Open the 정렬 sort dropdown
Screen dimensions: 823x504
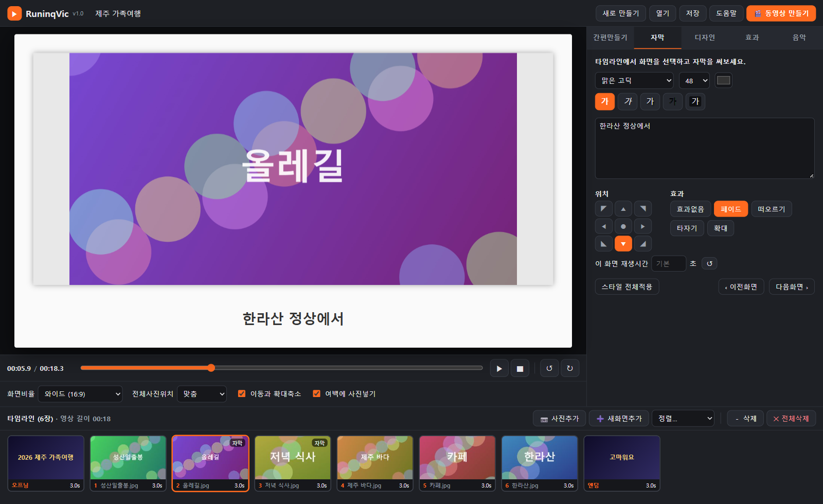(683, 419)
